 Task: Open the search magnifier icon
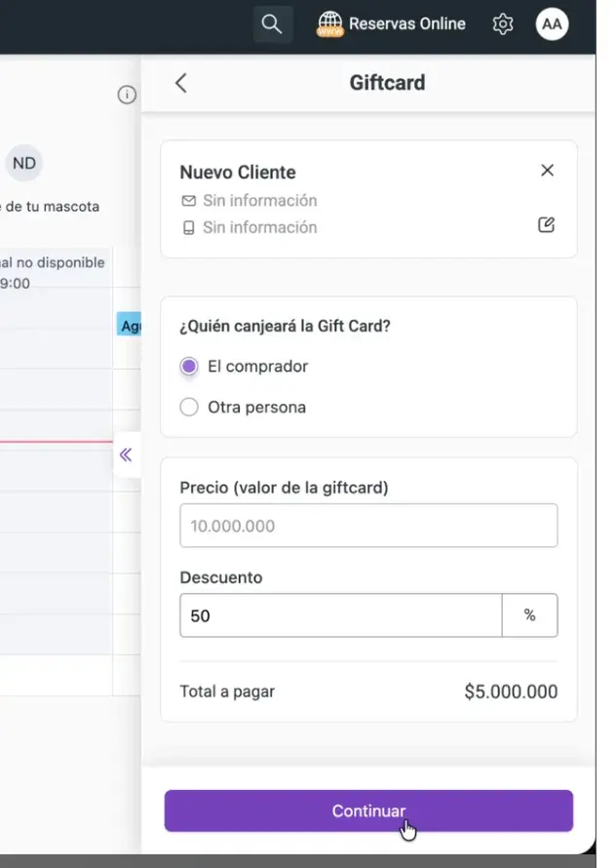click(x=272, y=24)
